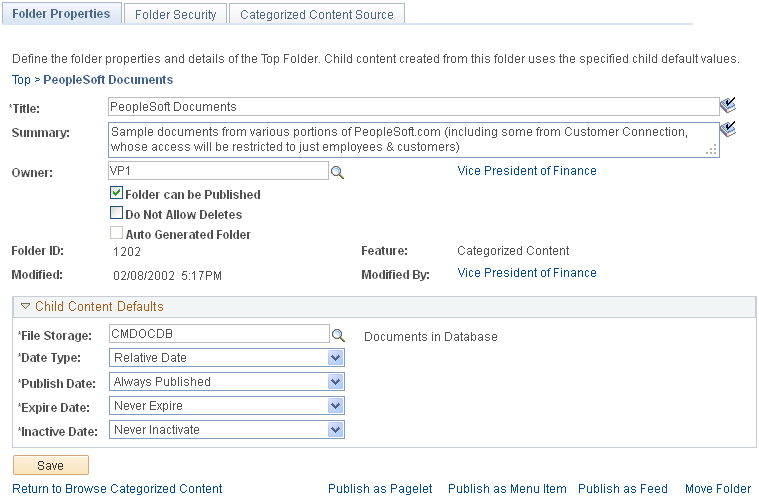Open spell check for Title field
This screenshot has height=498, width=759.
(728, 106)
